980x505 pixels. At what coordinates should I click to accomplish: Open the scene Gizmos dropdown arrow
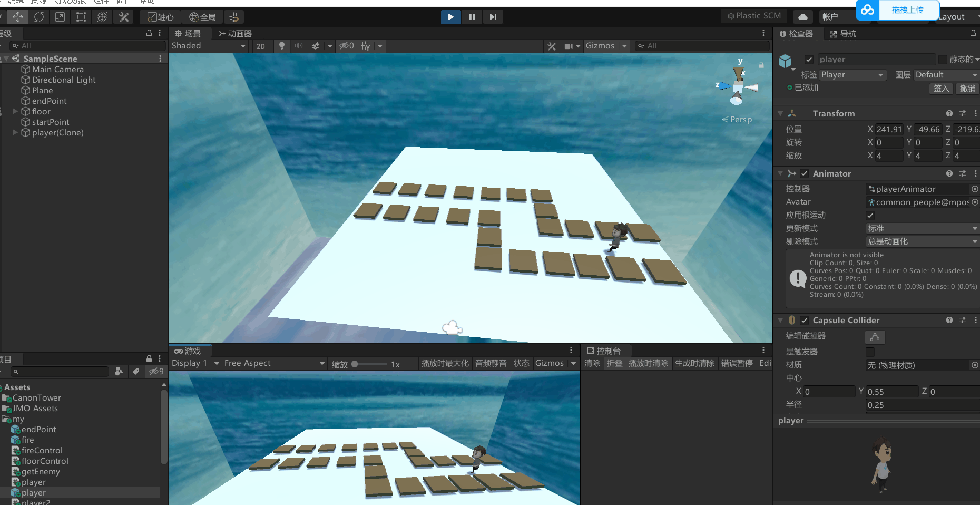[624, 46]
